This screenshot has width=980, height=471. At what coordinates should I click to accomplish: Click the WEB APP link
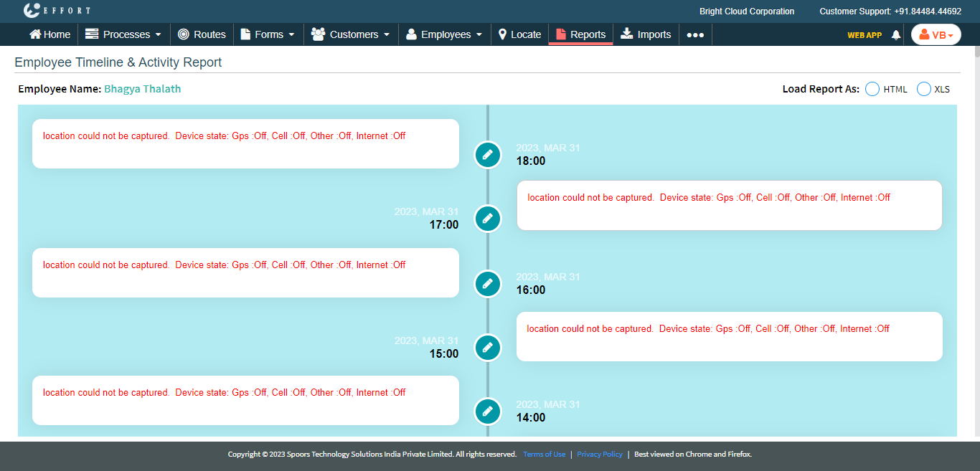pos(864,34)
